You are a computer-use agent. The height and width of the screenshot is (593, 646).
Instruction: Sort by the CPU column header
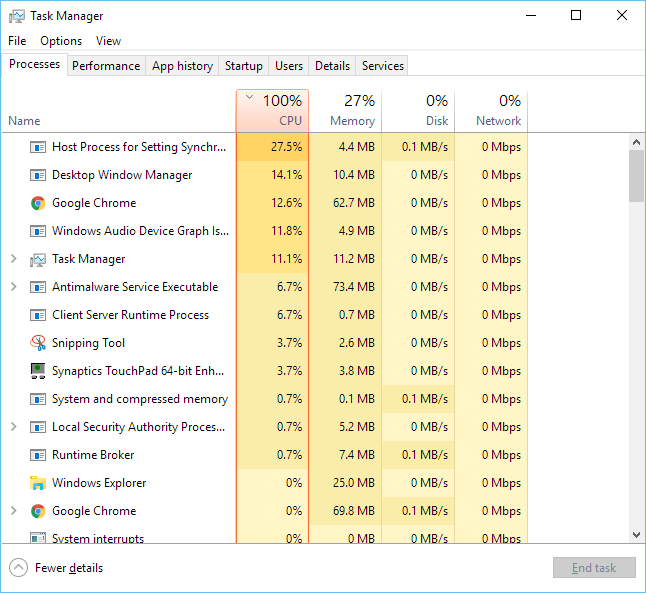[272, 111]
